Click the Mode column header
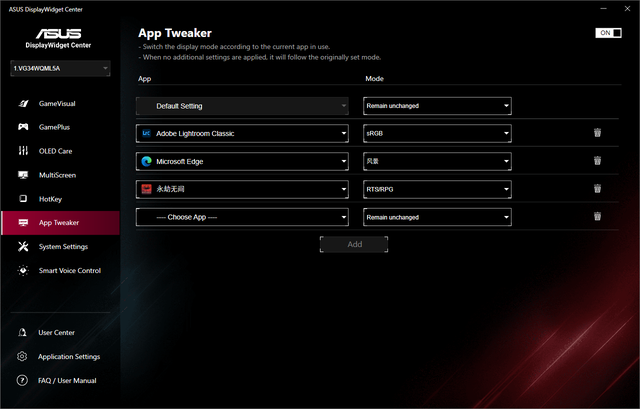640x409 pixels. [x=374, y=78]
